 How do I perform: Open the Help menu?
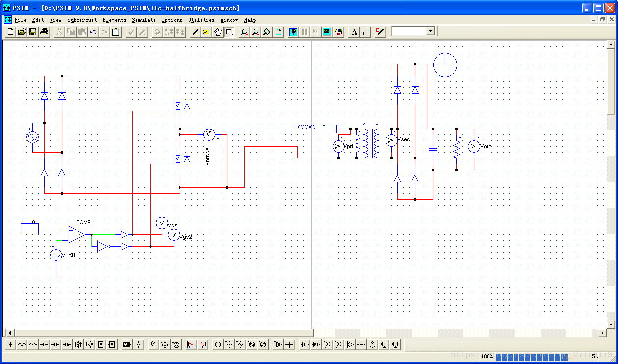click(250, 20)
